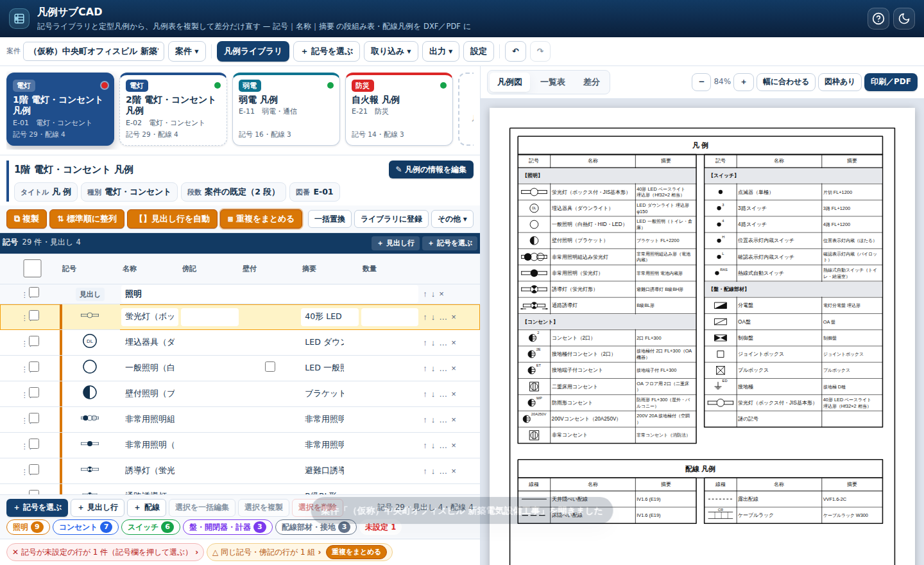Expand the 取り込み dropdown

(391, 51)
